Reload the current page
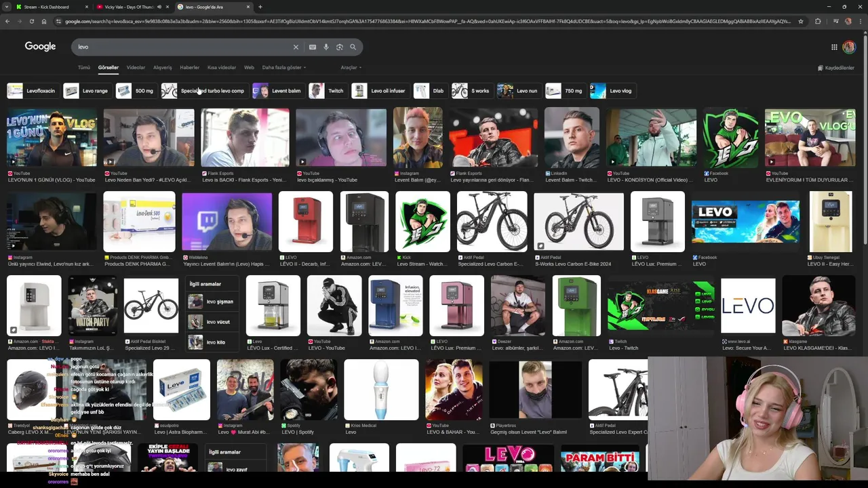Screen dimensions: 868x488 [31, 21]
